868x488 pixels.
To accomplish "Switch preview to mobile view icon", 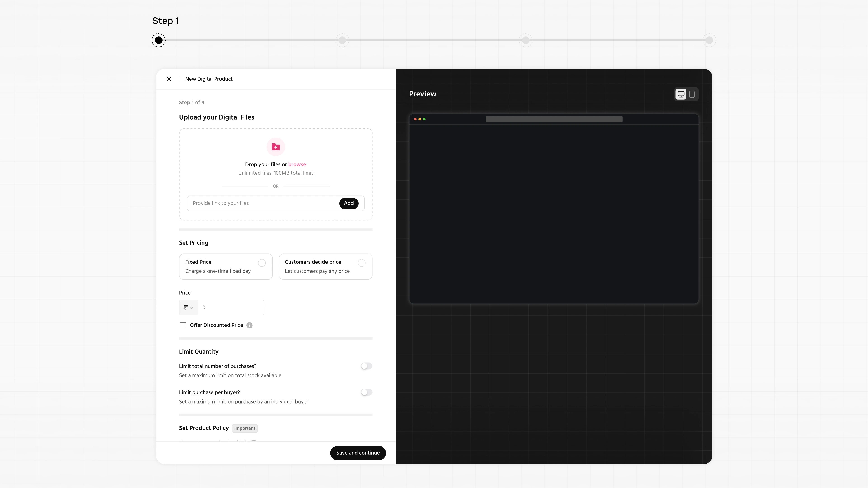I will [x=692, y=94].
